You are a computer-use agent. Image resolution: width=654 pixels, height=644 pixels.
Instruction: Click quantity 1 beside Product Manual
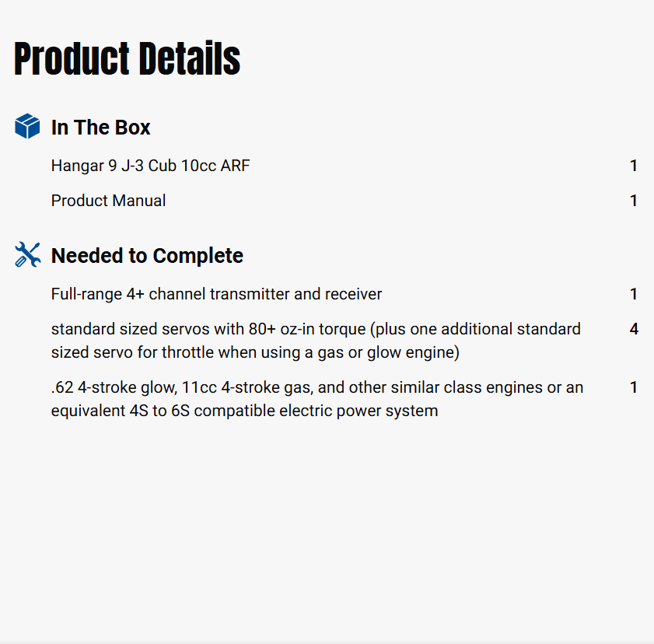click(634, 201)
